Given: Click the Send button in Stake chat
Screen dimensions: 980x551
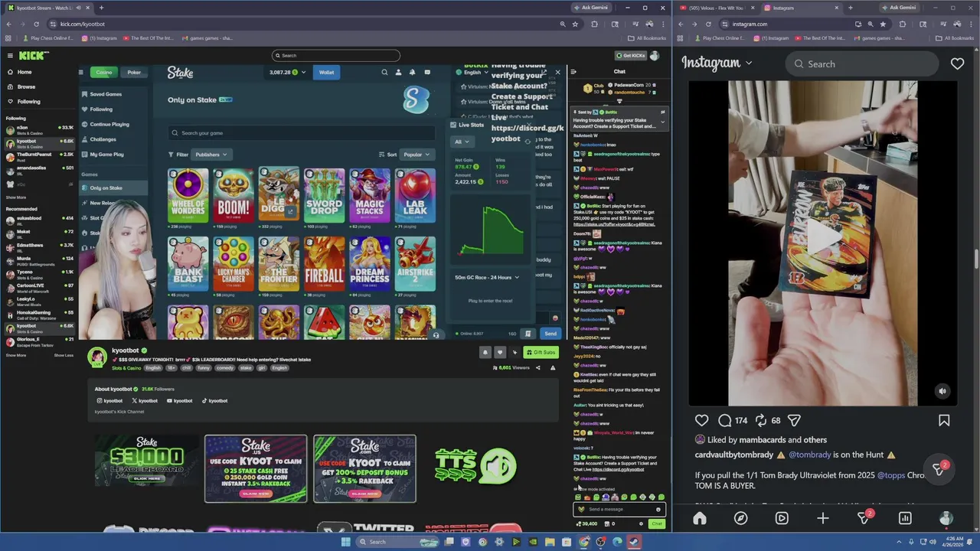Looking at the screenshot, I should [550, 334].
